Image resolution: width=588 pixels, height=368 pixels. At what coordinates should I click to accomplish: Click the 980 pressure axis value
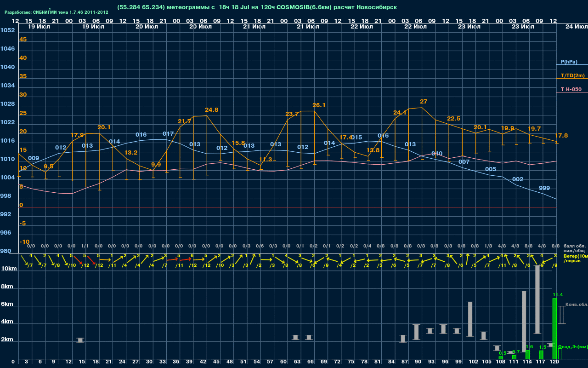pos(6,251)
